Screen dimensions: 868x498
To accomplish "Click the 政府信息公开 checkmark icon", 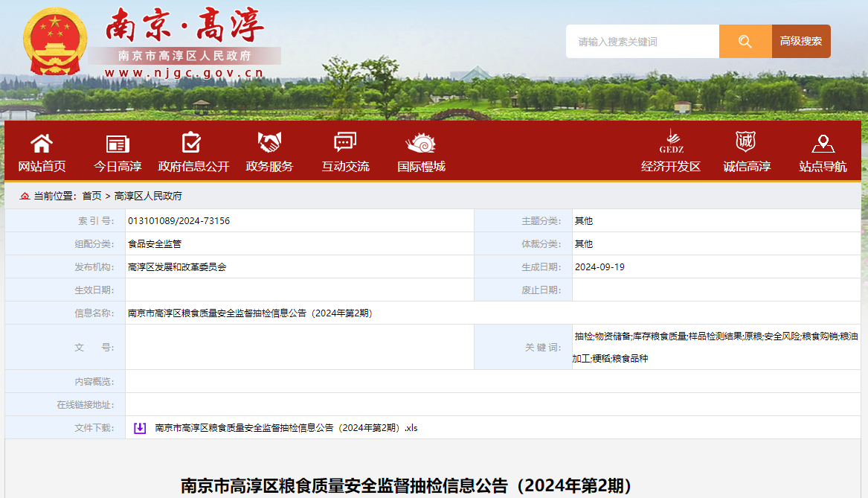I will [191, 143].
